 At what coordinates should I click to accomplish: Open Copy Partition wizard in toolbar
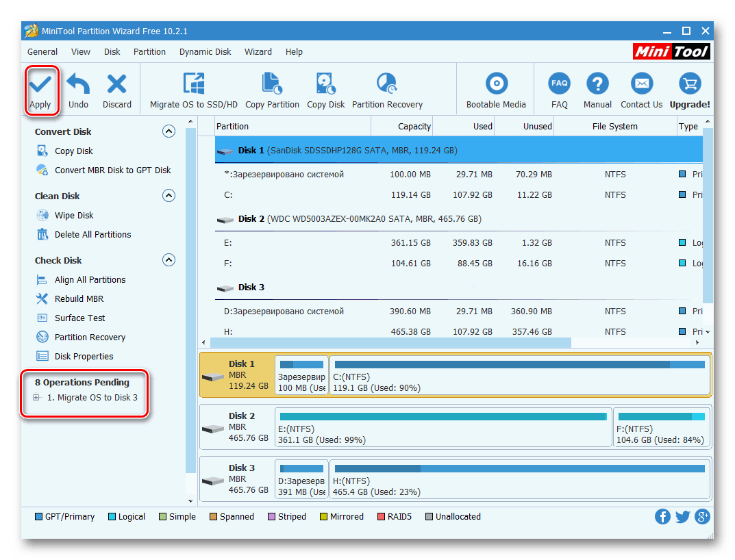click(x=272, y=90)
